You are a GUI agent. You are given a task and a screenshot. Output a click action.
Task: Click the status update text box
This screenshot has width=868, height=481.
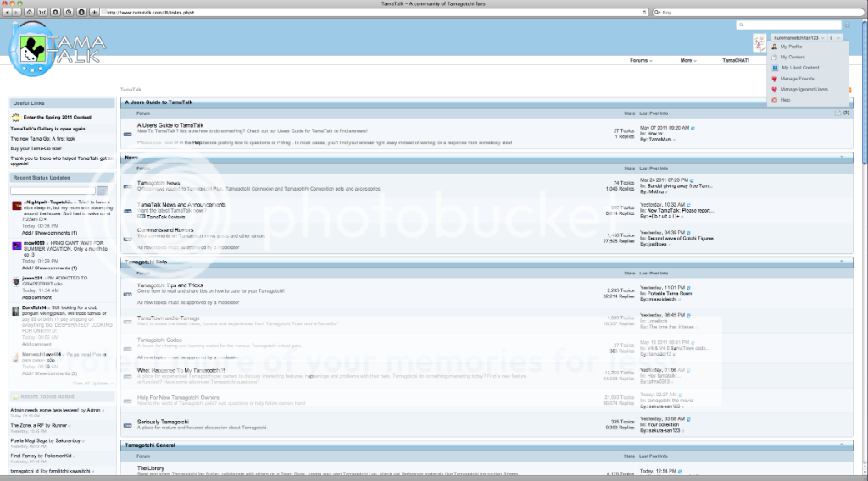click(x=53, y=191)
